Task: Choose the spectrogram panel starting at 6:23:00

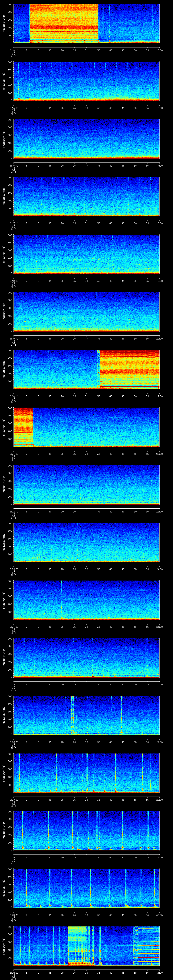Action: pyautogui.click(x=86, y=542)
